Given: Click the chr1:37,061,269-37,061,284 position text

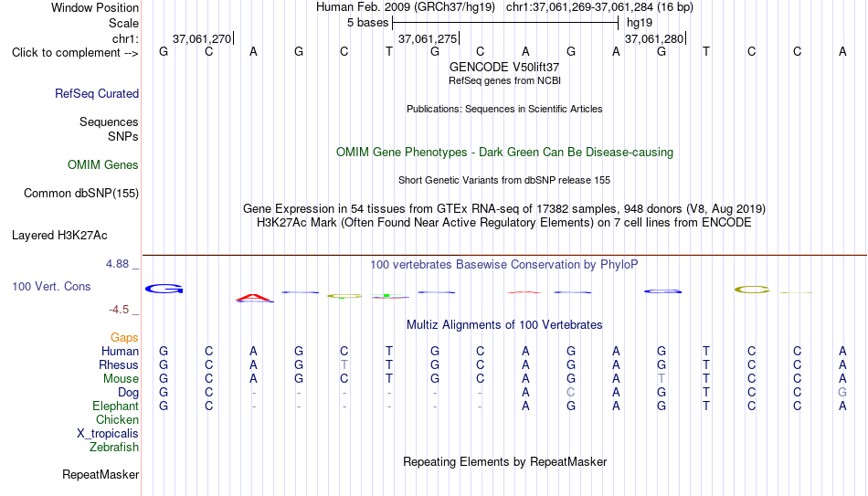Looking at the screenshot, I should [x=599, y=7].
